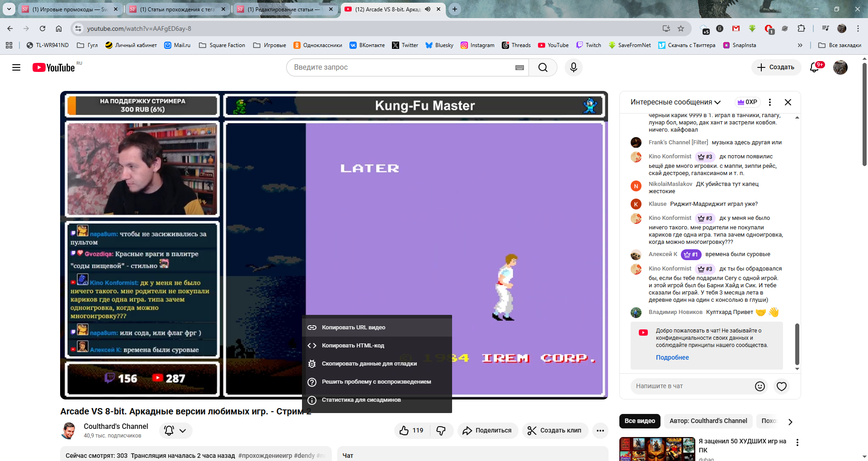
Task: Click the search magnifier button
Action: [542, 67]
